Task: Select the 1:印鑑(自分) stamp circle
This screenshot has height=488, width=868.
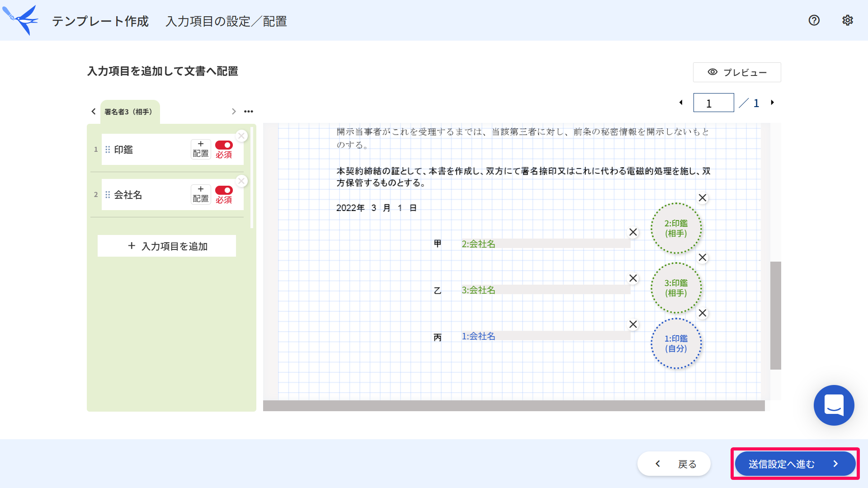Action: pyautogui.click(x=676, y=343)
